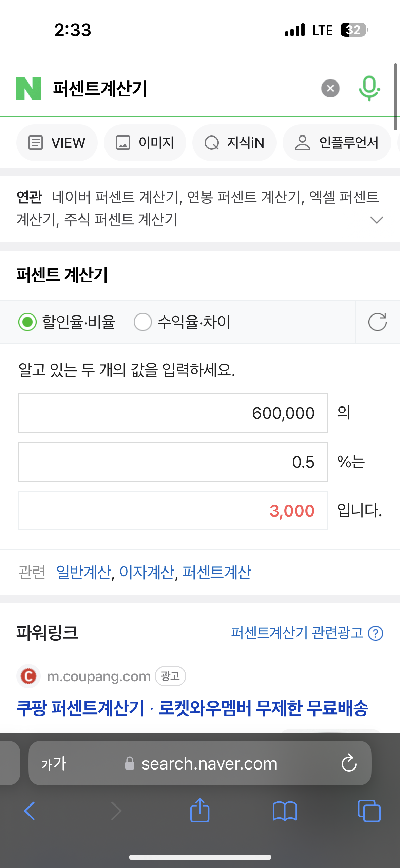Open Safari bookmarks book icon
Screen dimensions: 400x868
click(x=285, y=811)
